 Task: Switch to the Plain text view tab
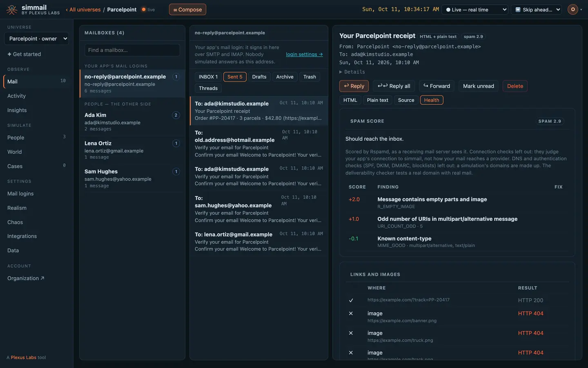(x=377, y=100)
